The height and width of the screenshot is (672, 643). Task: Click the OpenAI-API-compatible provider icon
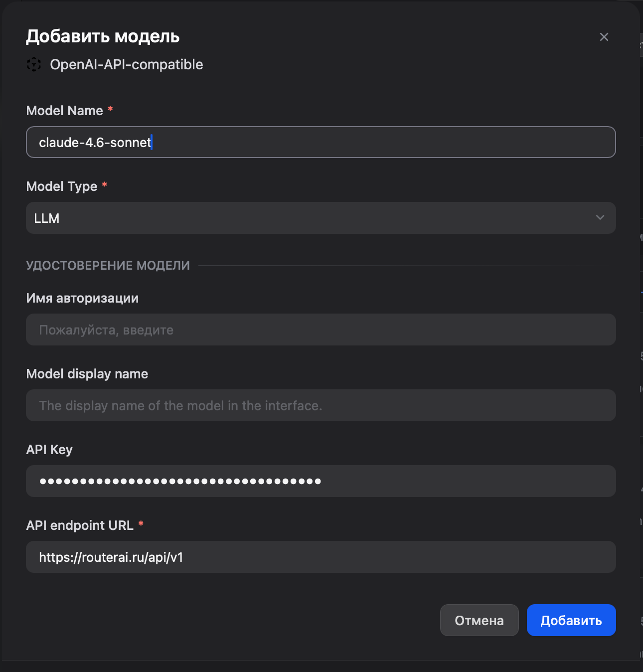(x=34, y=64)
